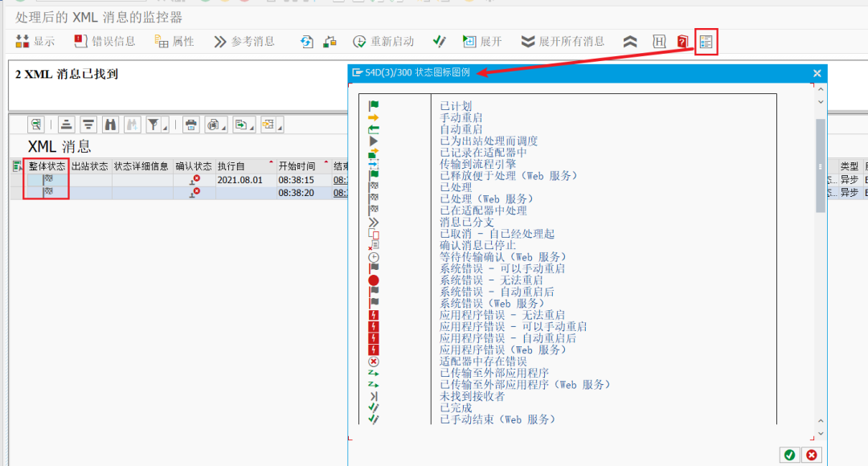
Task: Click 自动重启 legend entry
Action: (461, 129)
